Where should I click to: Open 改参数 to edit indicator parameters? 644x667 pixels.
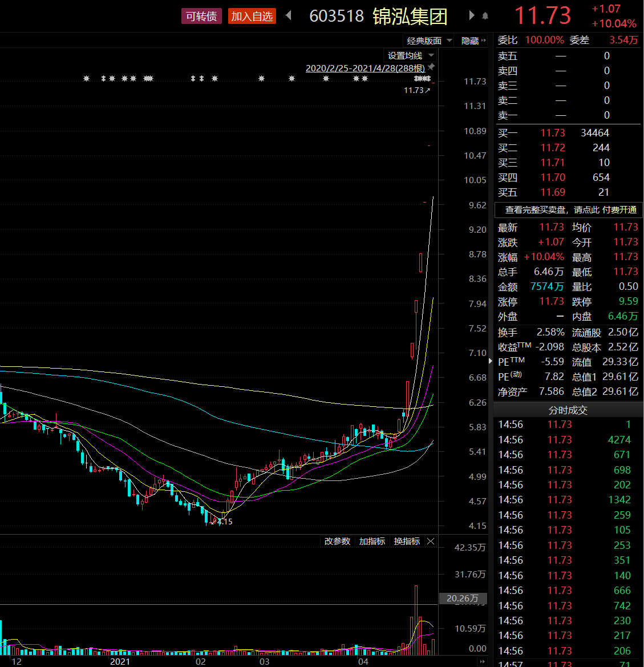(337, 541)
